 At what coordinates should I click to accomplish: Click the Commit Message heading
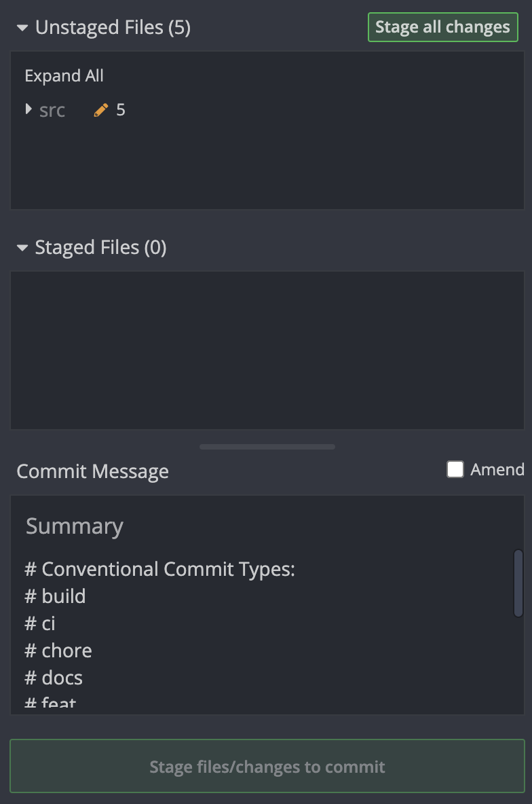point(92,471)
